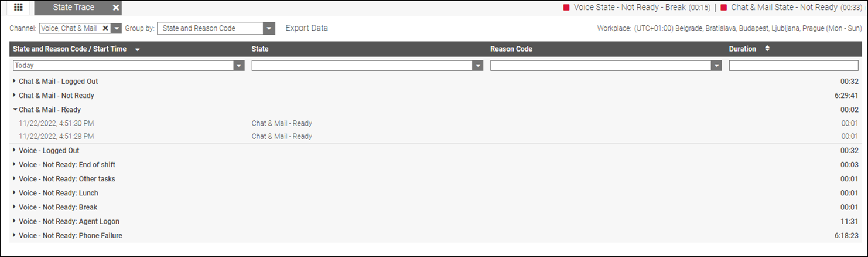This screenshot has width=868, height=257.
Task: Clear the Voice, Chat & Mail channel selection
Action: pyautogui.click(x=105, y=28)
